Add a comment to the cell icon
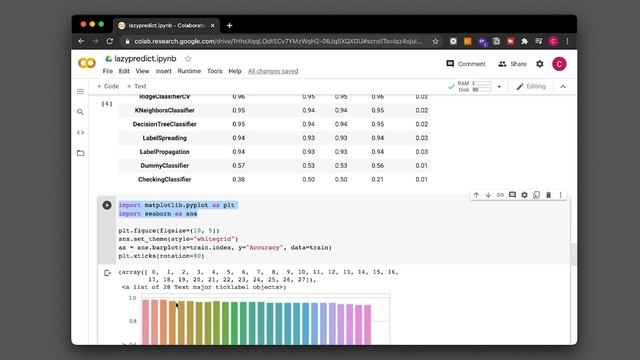Viewport: 640px width, 360px height. (512, 195)
